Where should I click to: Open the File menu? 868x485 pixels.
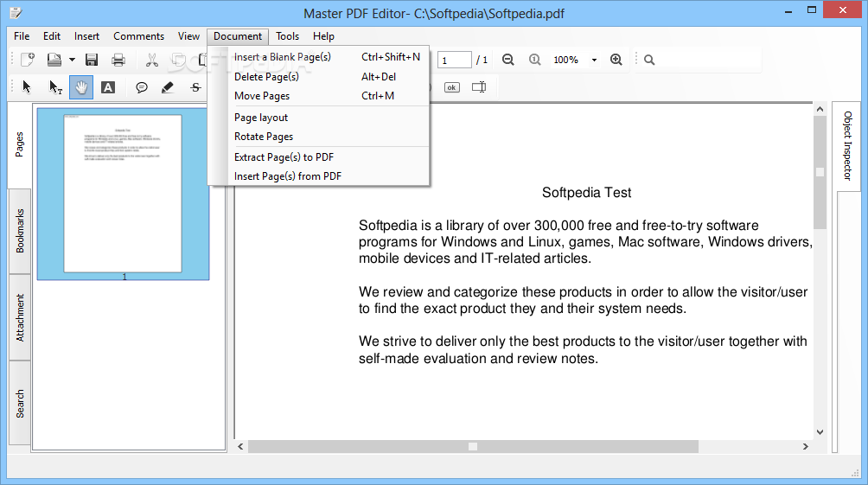22,36
